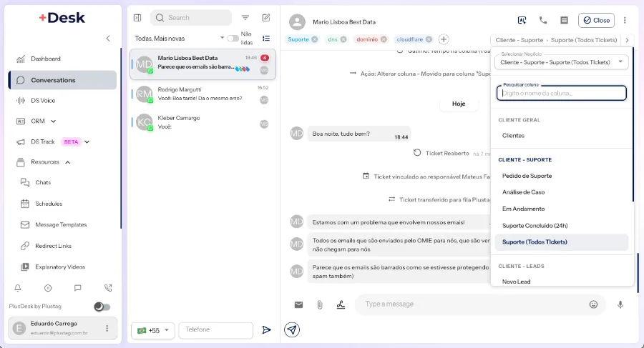644x348 pixels.
Task: Click the new conversation compose icon
Action: [x=266, y=18]
